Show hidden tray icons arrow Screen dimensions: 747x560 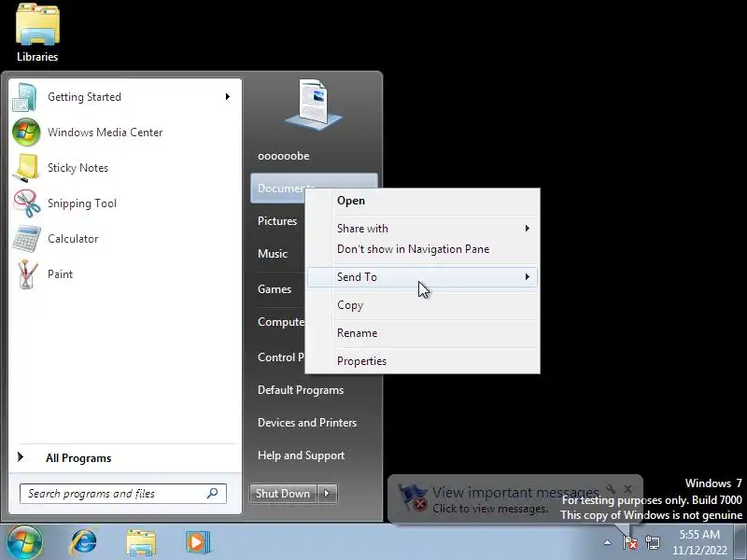[608, 542]
